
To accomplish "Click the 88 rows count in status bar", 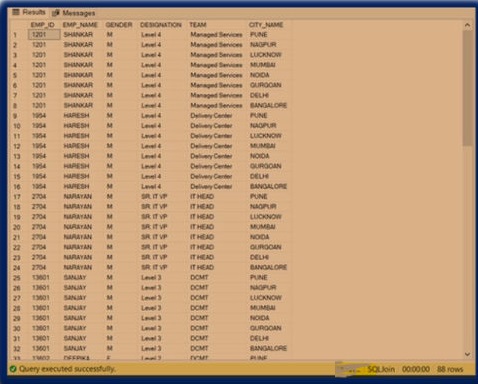I will (450, 369).
